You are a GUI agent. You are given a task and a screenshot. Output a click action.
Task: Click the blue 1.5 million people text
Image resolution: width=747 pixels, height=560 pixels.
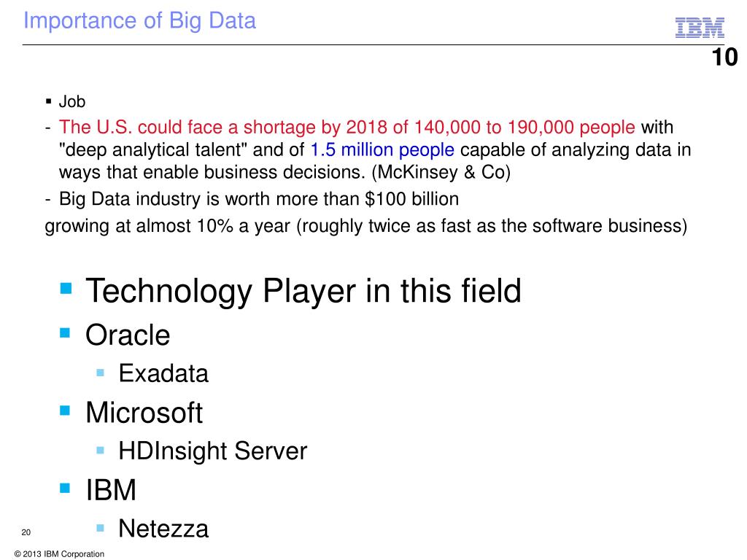(382, 149)
